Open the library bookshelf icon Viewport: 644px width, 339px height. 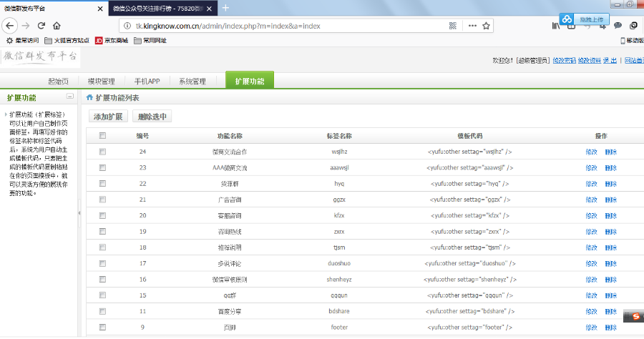pos(556,26)
